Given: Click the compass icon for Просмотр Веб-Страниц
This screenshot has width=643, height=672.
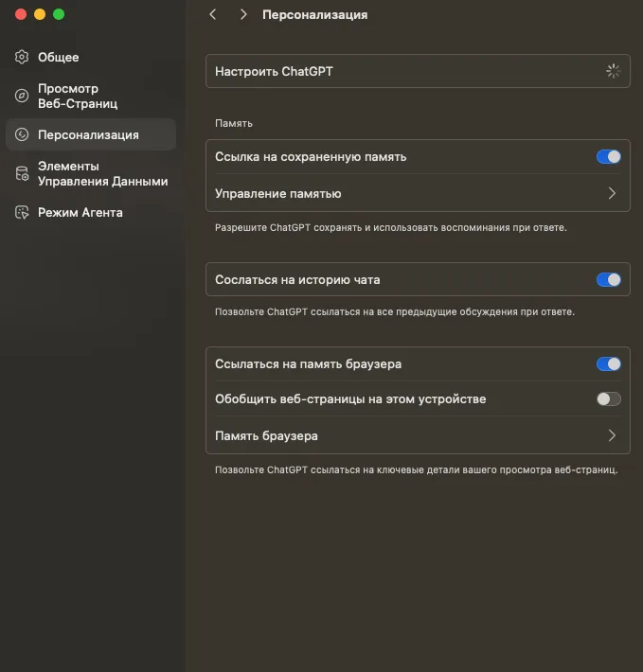Looking at the screenshot, I should coord(22,96).
